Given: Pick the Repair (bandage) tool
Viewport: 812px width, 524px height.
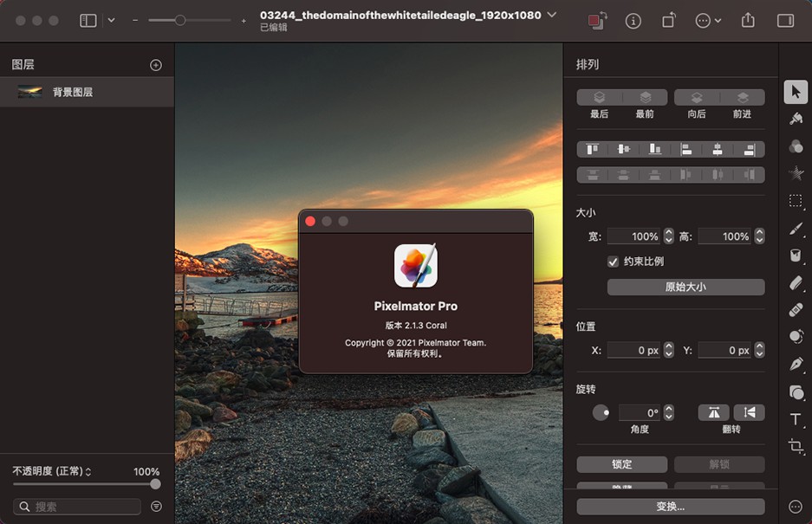Looking at the screenshot, I should click(796, 309).
